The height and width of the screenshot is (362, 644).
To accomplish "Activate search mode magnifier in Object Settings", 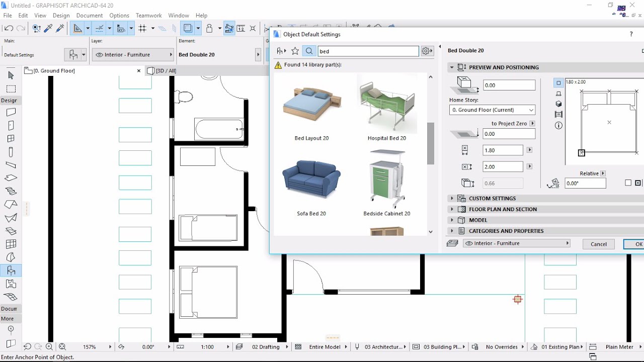I will click(x=309, y=51).
